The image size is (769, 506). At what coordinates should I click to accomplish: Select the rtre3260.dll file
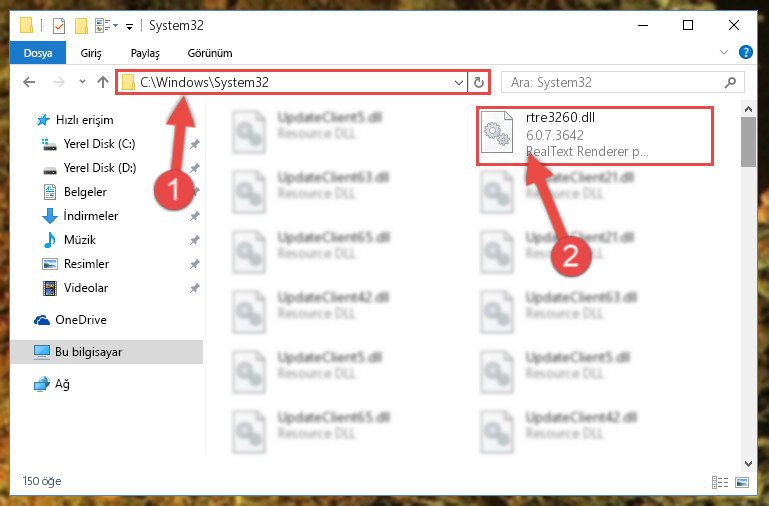tap(594, 136)
